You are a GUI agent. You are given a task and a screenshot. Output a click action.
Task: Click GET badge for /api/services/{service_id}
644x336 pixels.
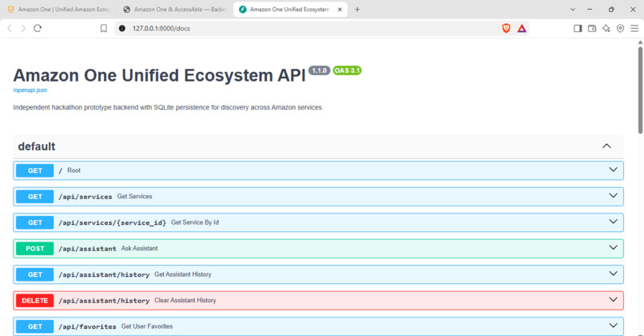35,222
